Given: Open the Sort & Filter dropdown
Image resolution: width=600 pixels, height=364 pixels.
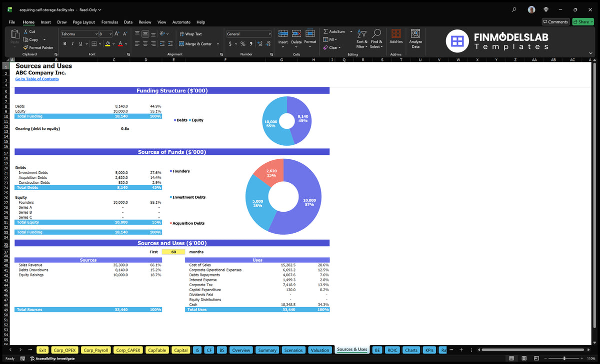Looking at the screenshot, I should coord(362,38).
